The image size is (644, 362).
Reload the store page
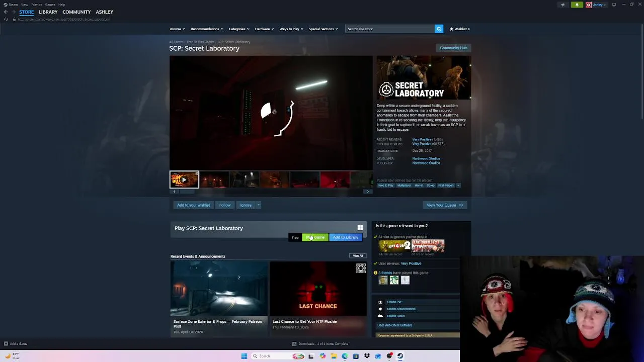6,19
